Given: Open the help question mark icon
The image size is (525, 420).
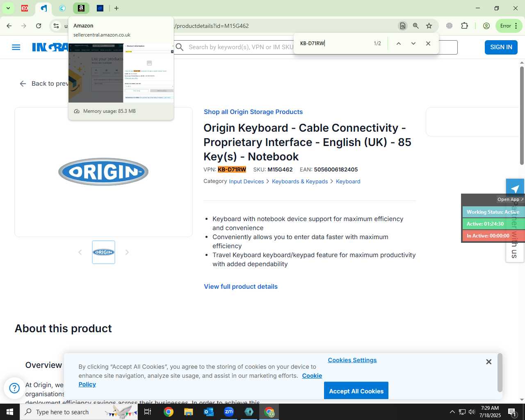Looking at the screenshot, I should click(x=14, y=388).
